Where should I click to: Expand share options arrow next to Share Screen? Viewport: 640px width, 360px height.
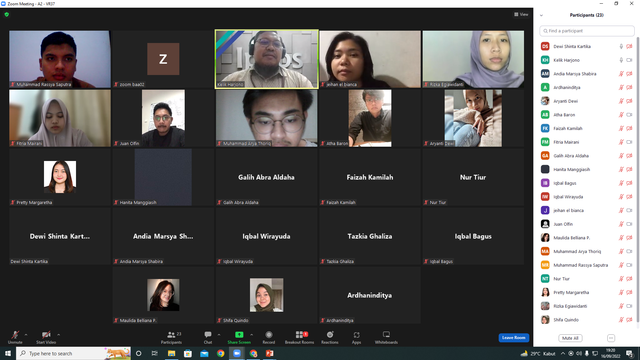pos(251,335)
